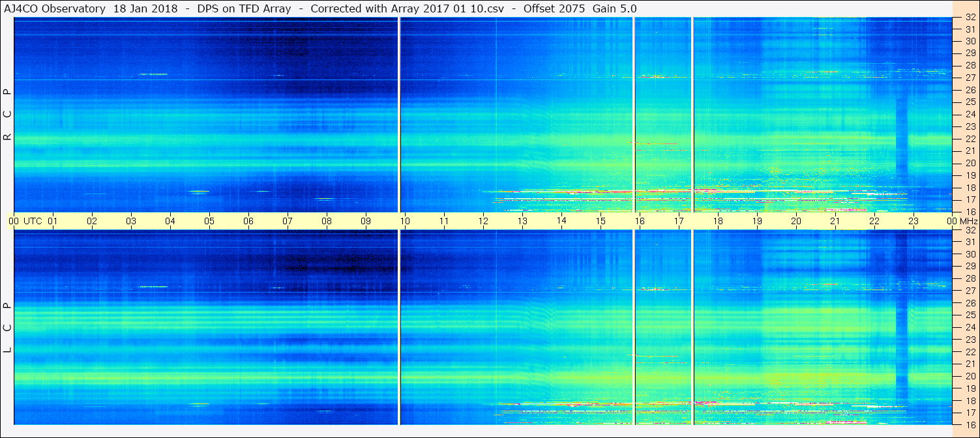Pick the 20 hour mark on time axis

[x=796, y=222]
